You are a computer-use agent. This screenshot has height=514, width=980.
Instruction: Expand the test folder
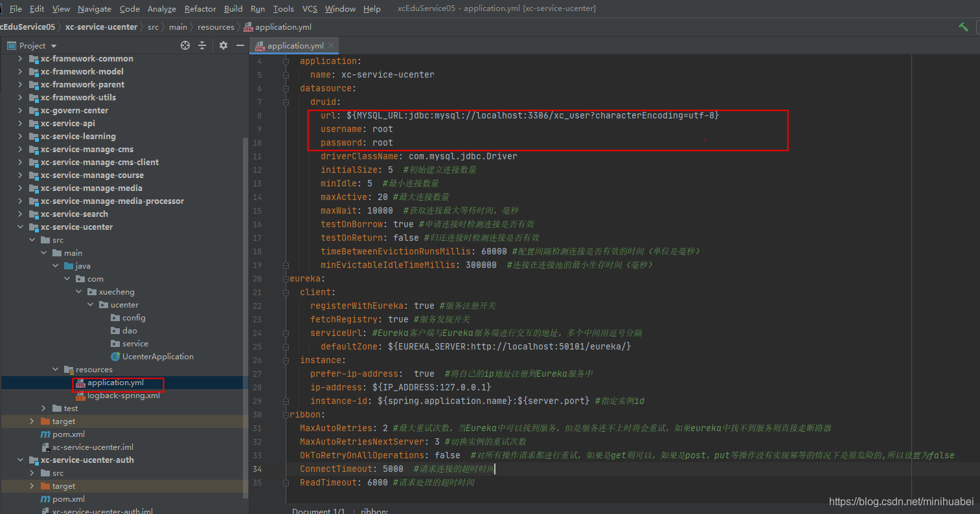43,408
